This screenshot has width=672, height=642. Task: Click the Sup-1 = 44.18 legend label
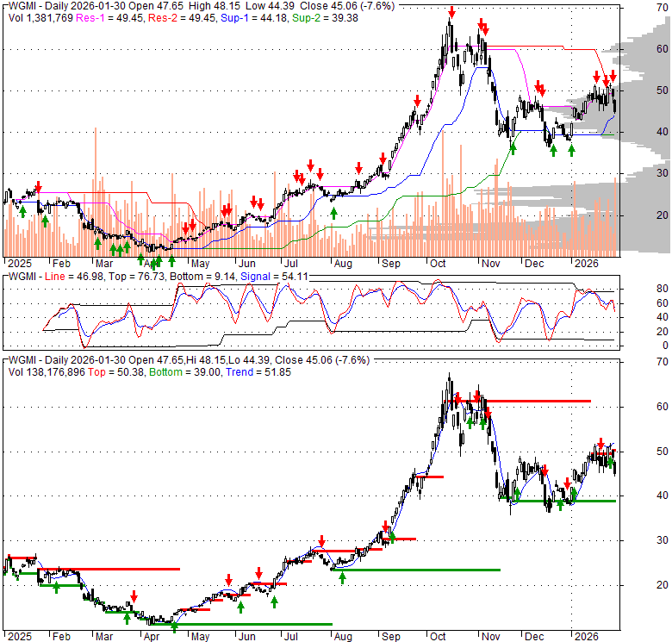(x=253, y=18)
